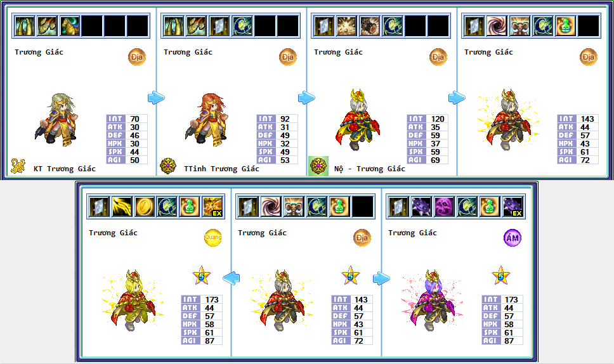
Task: Click the 5-star badge in the ÁM panel
Action: click(x=501, y=276)
